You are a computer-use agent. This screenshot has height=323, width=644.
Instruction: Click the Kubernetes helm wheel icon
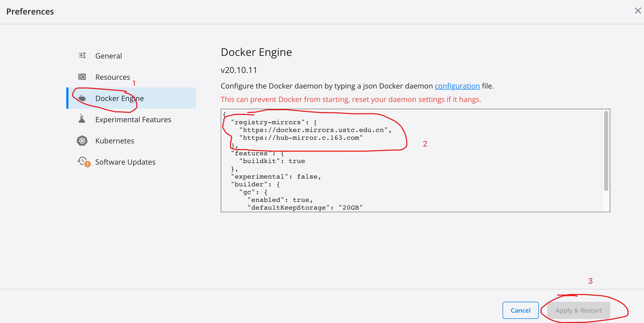82,141
